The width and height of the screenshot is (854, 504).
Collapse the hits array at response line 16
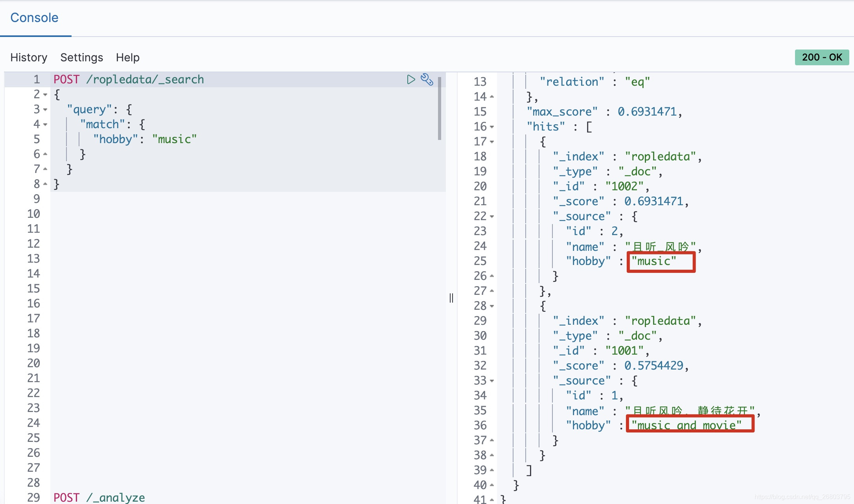click(492, 127)
